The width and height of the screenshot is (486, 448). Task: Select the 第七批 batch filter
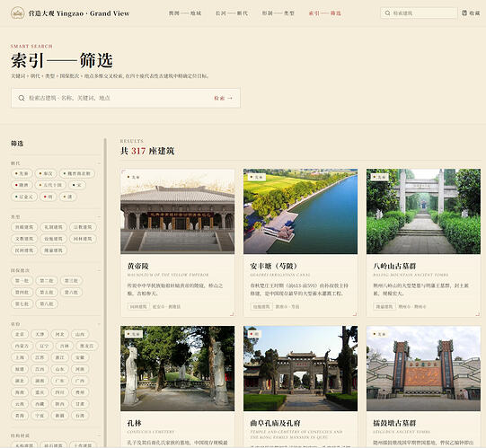pos(22,304)
